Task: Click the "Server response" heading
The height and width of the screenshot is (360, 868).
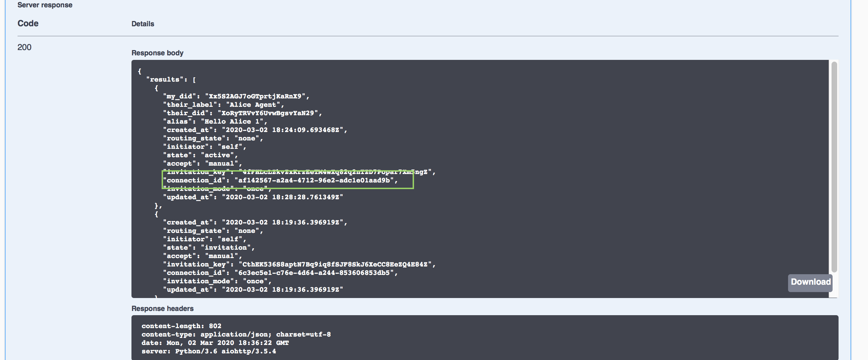Action: click(45, 5)
